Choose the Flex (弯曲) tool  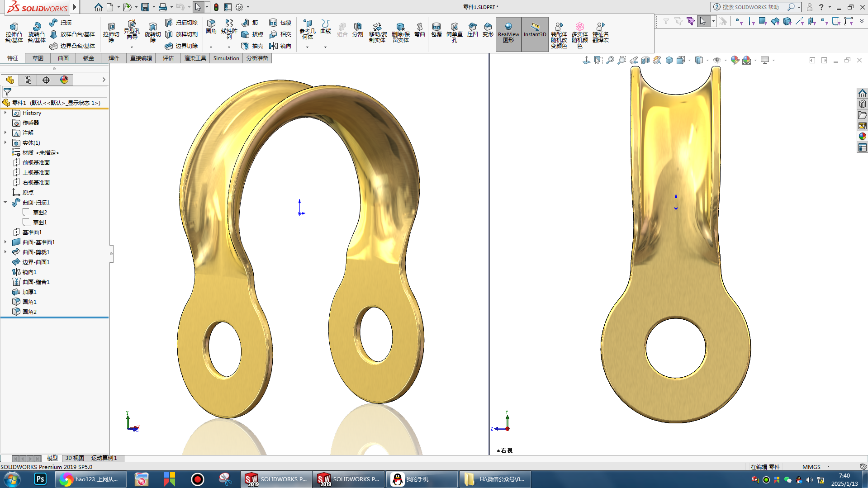420,30
